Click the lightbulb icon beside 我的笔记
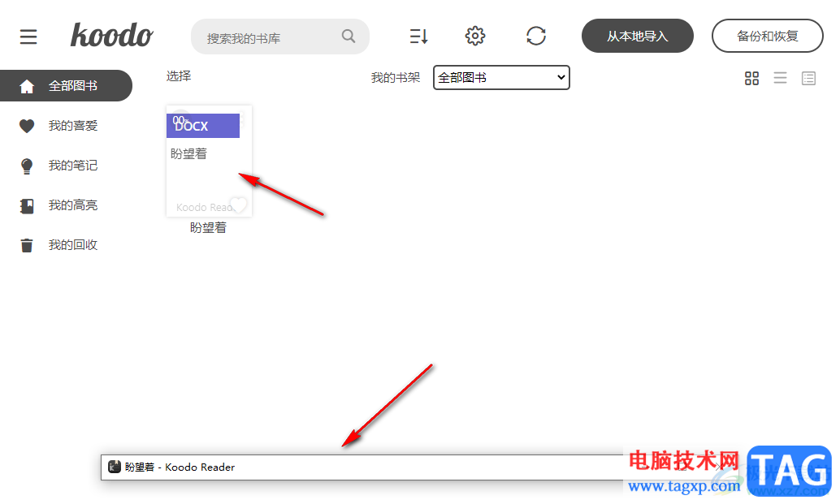The image size is (840, 504). point(27,166)
